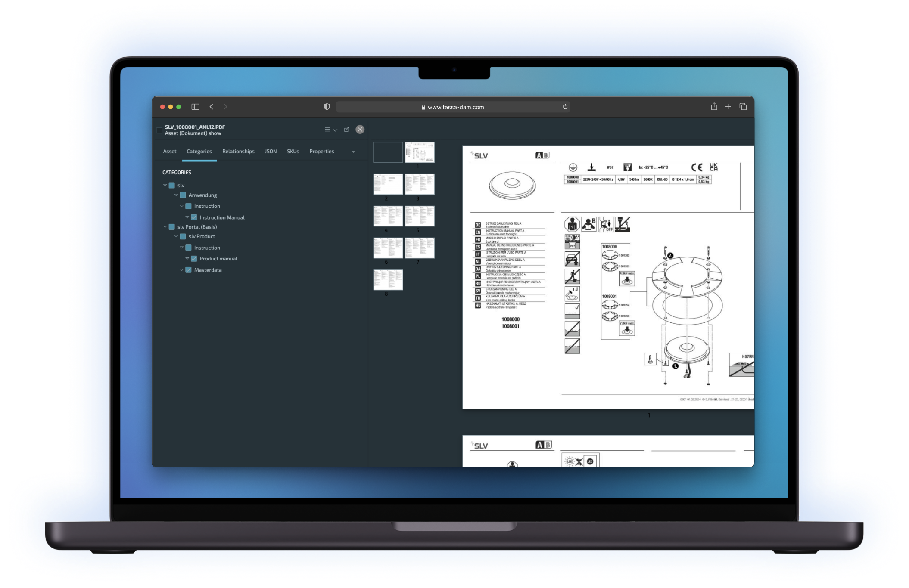Screen dimensions: 909x588
Task: Toggle the Safari sidebar icon
Action: click(x=195, y=107)
